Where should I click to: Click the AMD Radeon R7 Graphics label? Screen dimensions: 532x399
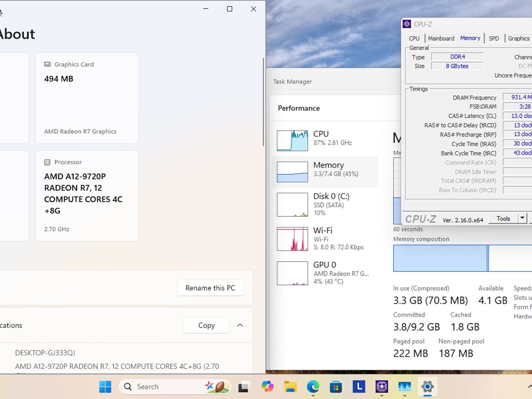(x=80, y=131)
